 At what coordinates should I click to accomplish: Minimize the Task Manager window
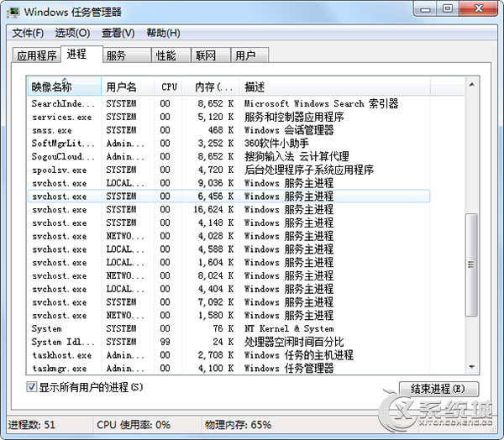[x=425, y=8]
